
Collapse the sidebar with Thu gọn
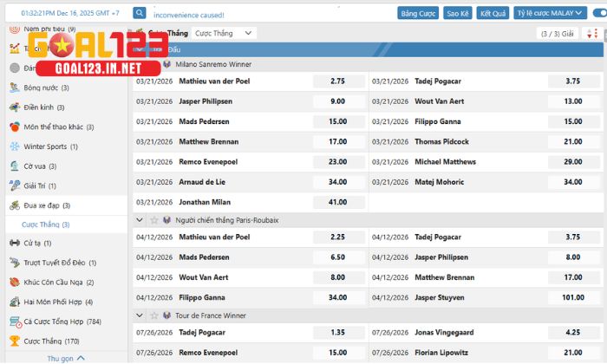click(66, 358)
